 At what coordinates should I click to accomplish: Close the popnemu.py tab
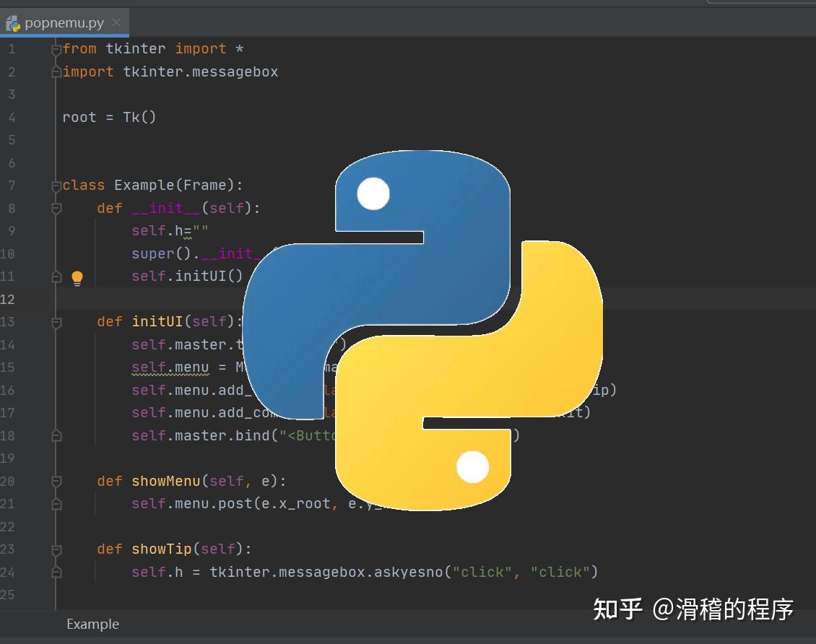click(x=116, y=22)
